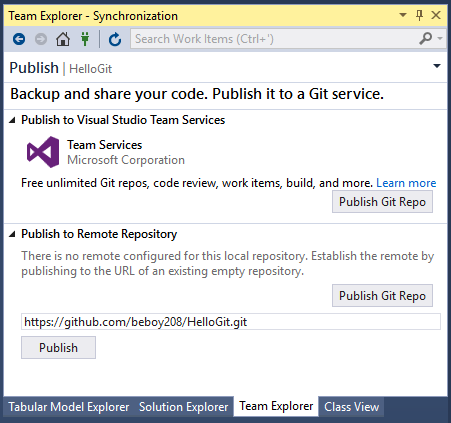Open the Window Position dropdown arrow
The height and width of the screenshot is (423, 451).
403,15
